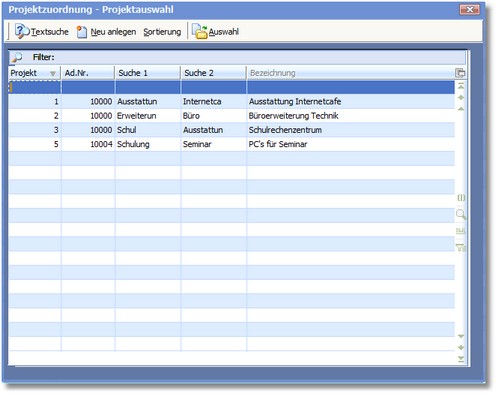Jump to last record with bottom arrow
This screenshot has width=496, height=394.
[x=461, y=359]
